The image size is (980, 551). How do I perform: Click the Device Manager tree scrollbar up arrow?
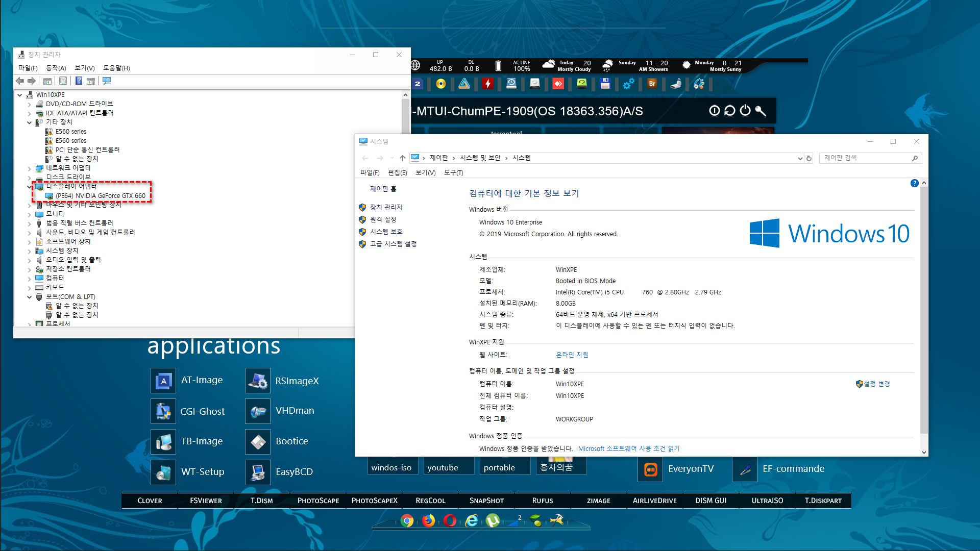pyautogui.click(x=406, y=95)
